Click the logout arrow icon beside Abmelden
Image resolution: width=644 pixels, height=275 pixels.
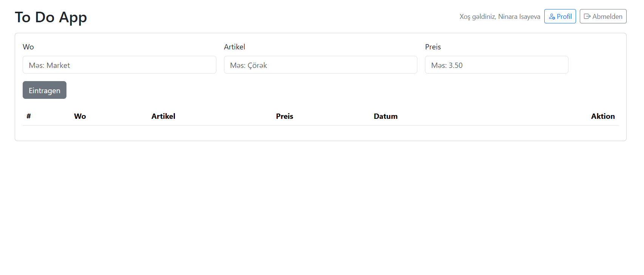point(587,17)
